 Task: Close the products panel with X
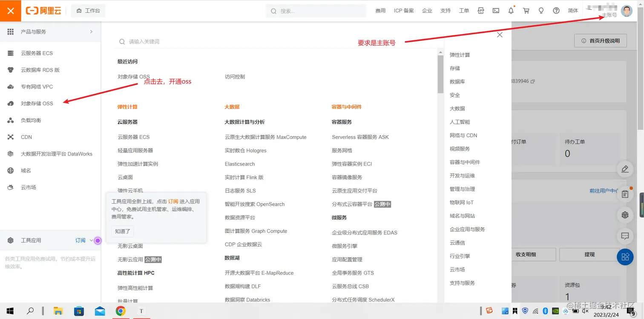500,35
